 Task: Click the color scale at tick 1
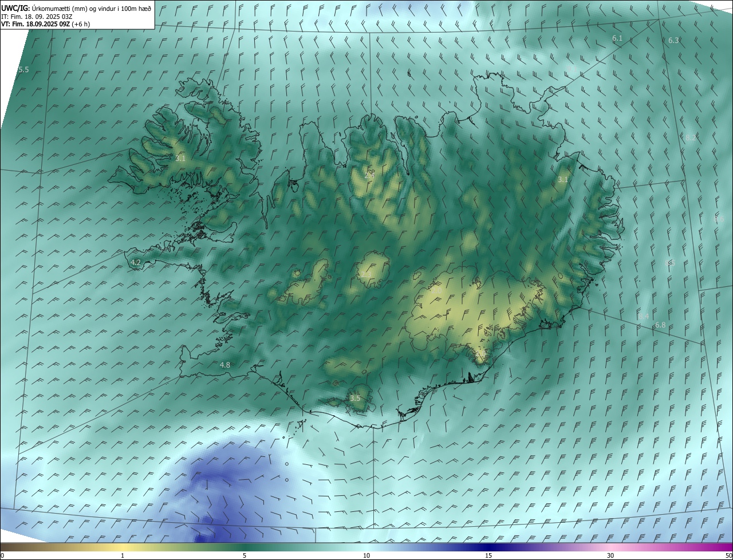tap(123, 555)
